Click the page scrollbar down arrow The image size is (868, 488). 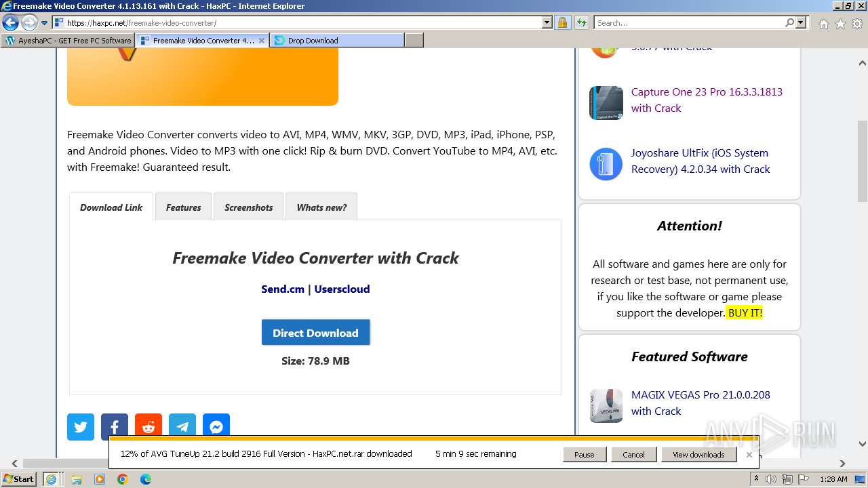tap(862, 444)
